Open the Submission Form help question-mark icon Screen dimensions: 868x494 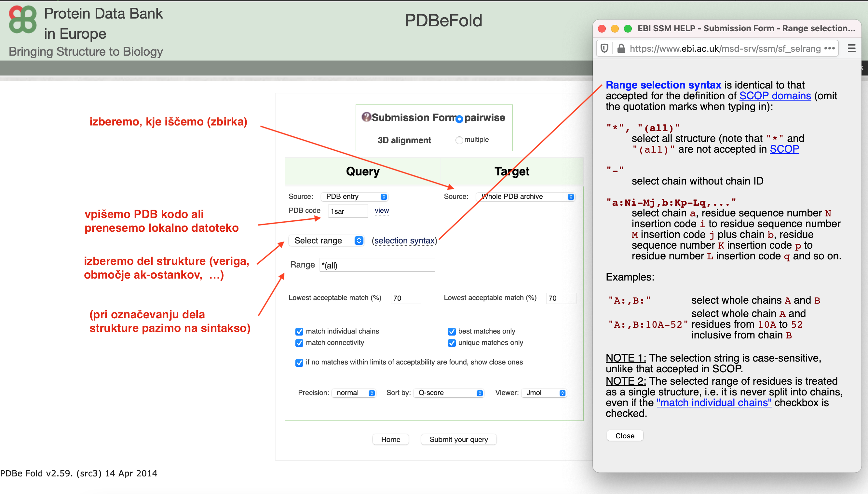(x=366, y=117)
